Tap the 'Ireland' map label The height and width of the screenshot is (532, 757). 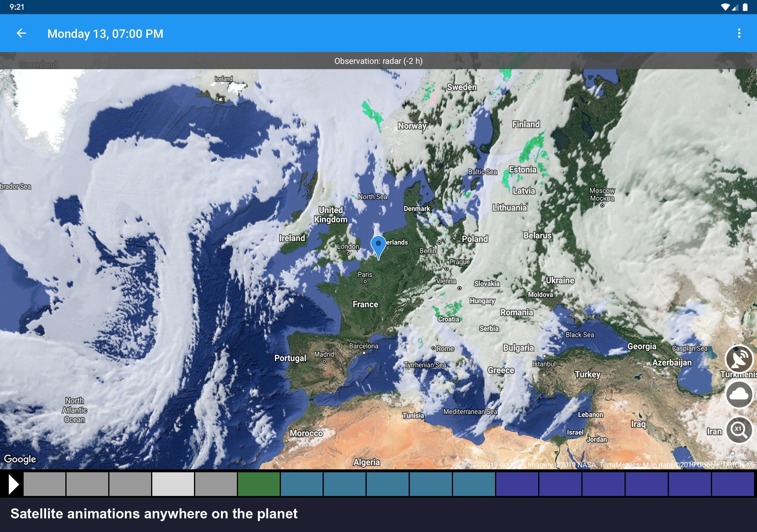click(292, 238)
